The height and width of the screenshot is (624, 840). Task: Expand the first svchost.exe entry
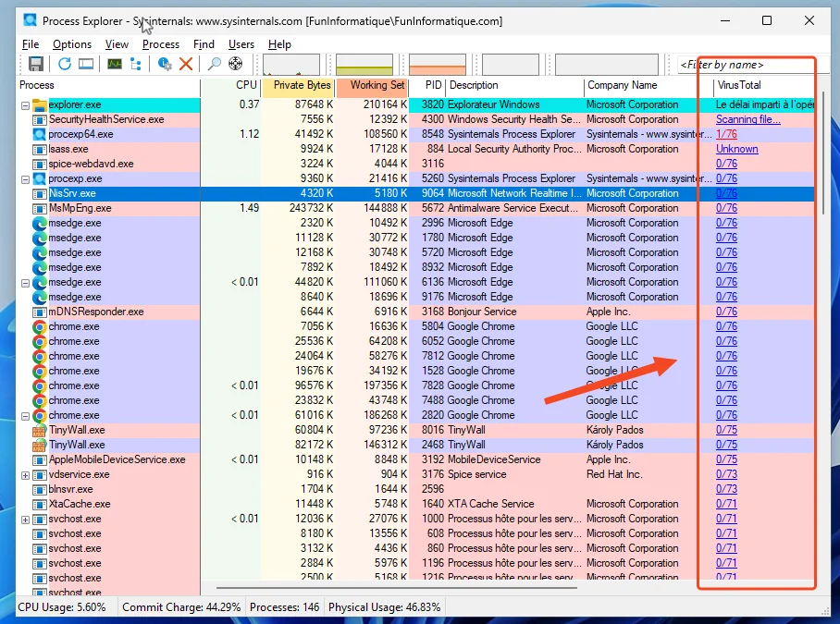(x=23, y=519)
